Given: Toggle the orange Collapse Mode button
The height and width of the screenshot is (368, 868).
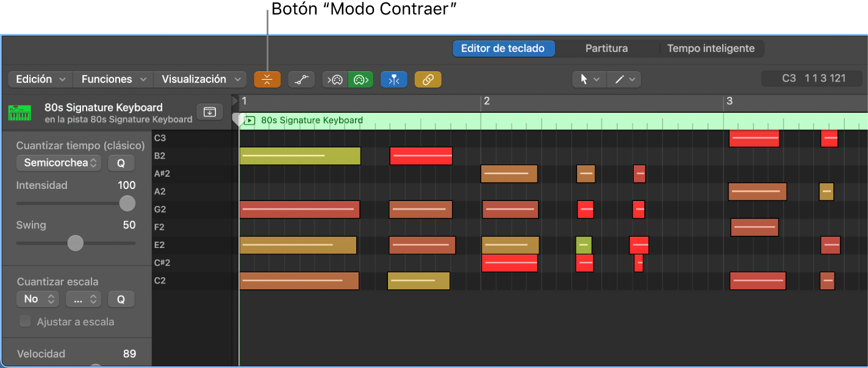Looking at the screenshot, I should click(x=267, y=79).
